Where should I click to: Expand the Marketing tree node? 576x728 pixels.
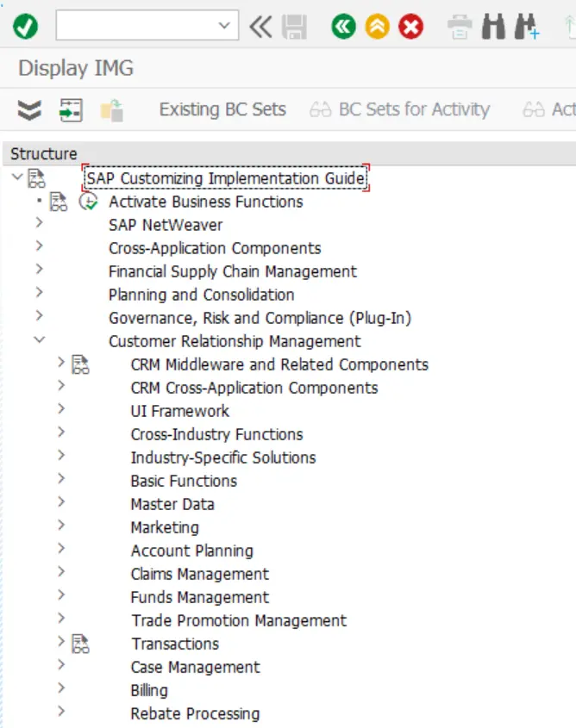pos(61,526)
